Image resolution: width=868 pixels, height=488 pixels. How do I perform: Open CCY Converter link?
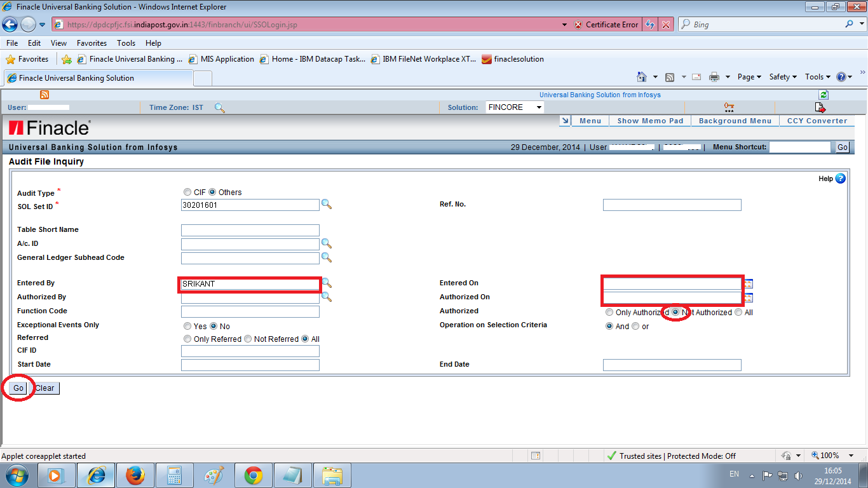pos(817,121)
